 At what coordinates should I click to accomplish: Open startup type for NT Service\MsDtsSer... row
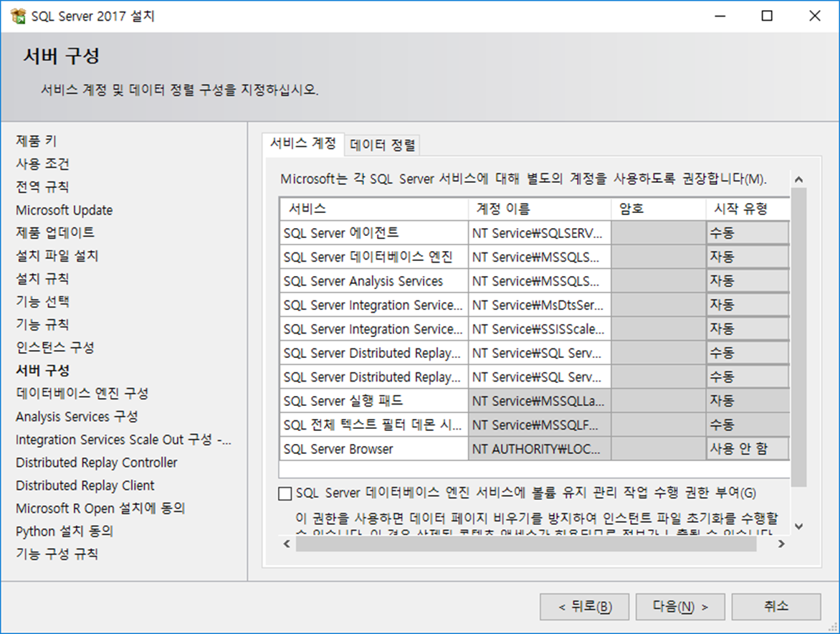748,305
